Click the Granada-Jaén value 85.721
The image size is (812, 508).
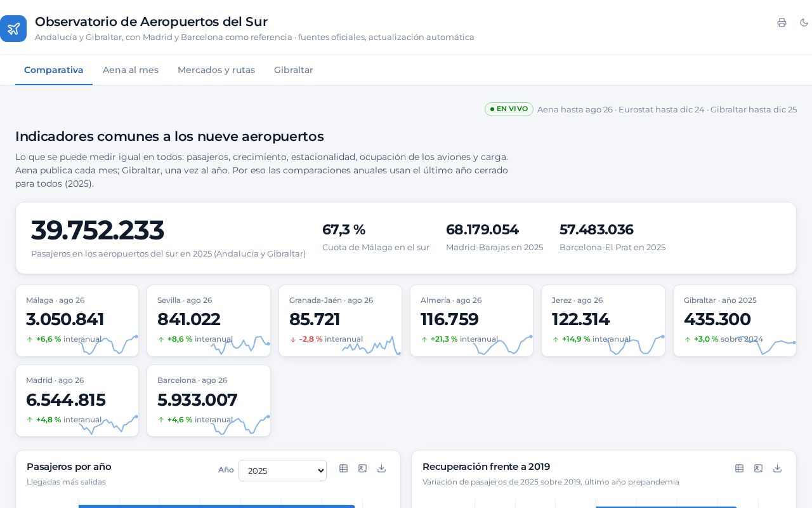click(315, 319)
